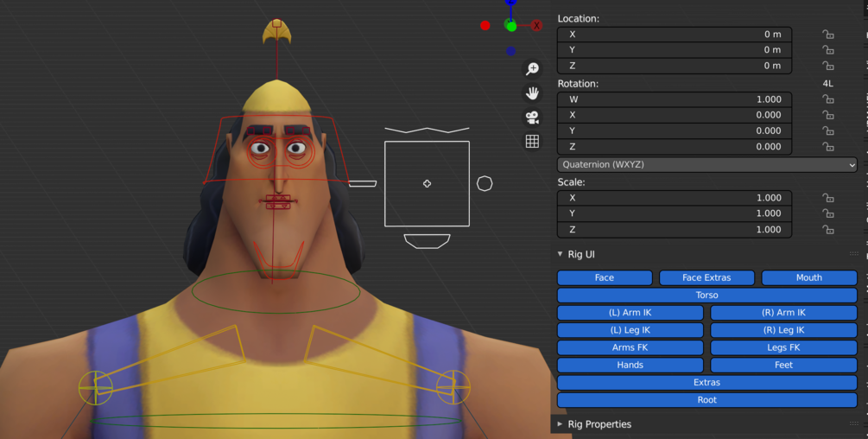Click the Rotation Z value field
The width and height of the screenshot is (868, 439).
[675, 147]
